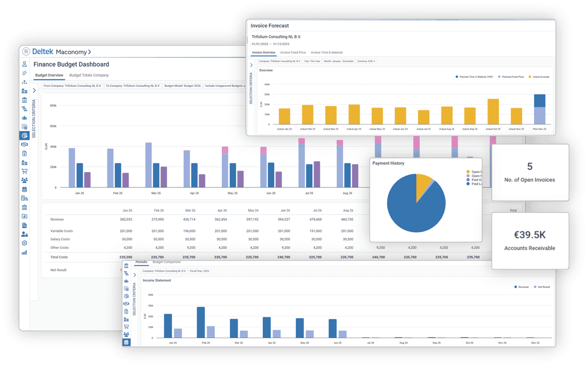Expand Selection Criteria panel in Finance Budget Dashboard
Image resolution: width=588 pixels, height=366 pixels.
pyautogui.click(x=34, y=91)
